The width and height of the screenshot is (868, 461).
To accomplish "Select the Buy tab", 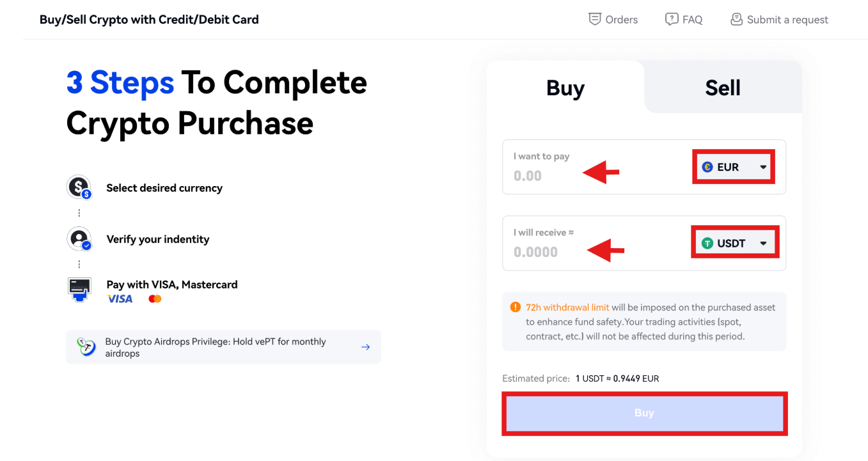I will [565, 88].
